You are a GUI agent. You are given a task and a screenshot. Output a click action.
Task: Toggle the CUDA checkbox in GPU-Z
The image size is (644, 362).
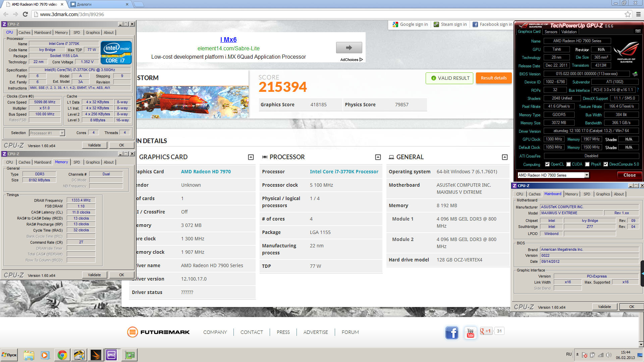(569, 164)
